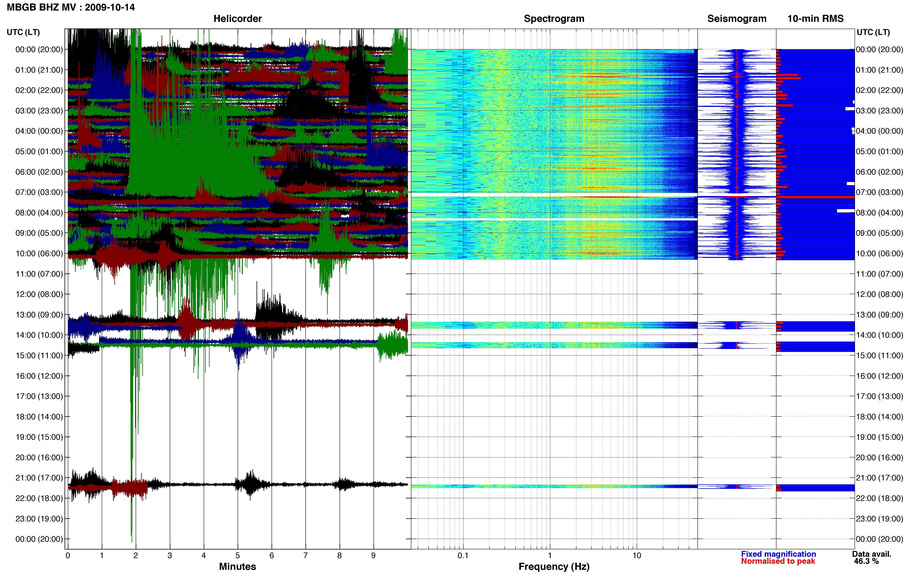Viewport: 924px width, 578px height.
Task: Click the helicorder-side 03:00 (23:00) time label
Action: [39, 110]
